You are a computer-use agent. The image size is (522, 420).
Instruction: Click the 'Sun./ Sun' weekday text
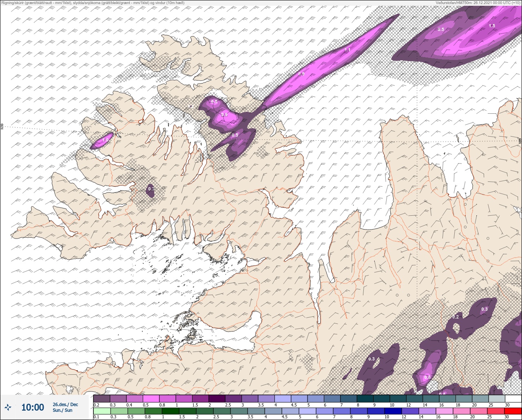(62, 410)
